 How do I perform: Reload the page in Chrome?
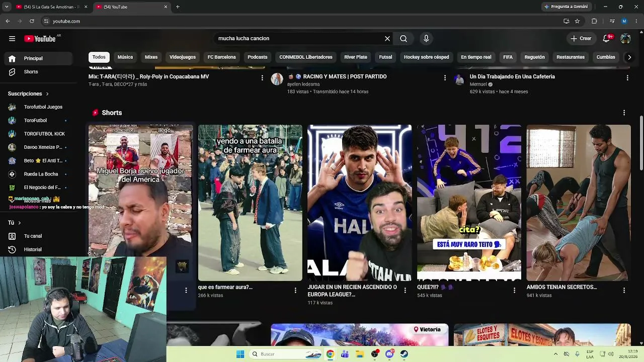(x=32, y=21)
